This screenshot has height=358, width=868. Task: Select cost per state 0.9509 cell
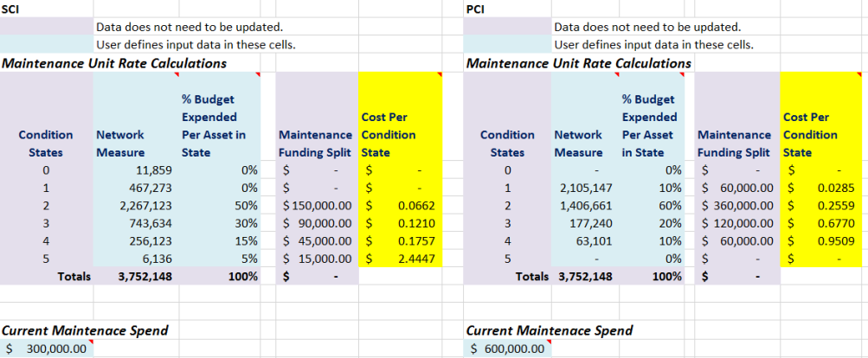pos(821,240)
